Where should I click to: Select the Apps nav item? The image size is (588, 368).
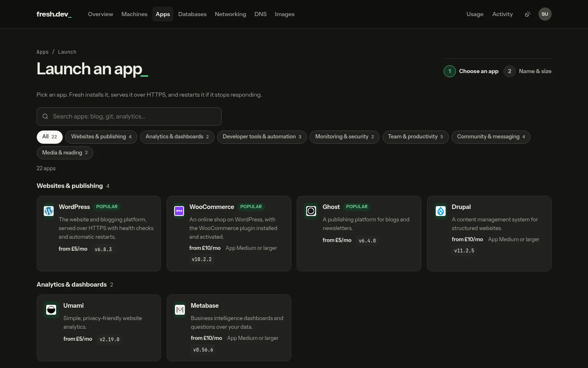(x=163, y=14)
